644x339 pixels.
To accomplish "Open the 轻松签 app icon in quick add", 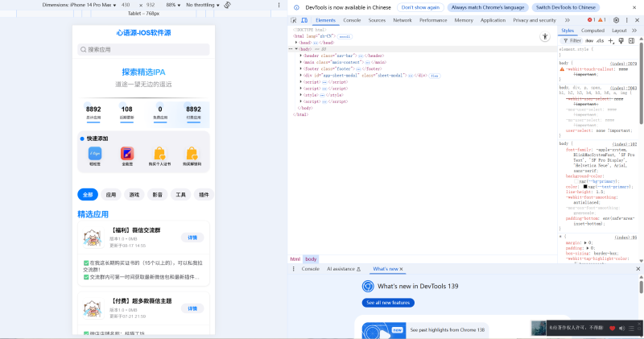I will pos(94,153).
